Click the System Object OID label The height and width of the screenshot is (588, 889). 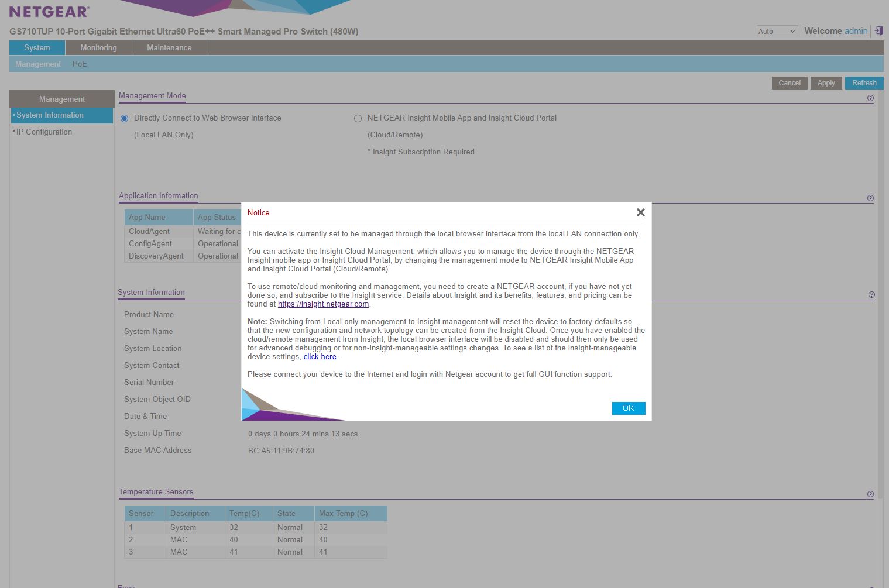pos(157,400)
